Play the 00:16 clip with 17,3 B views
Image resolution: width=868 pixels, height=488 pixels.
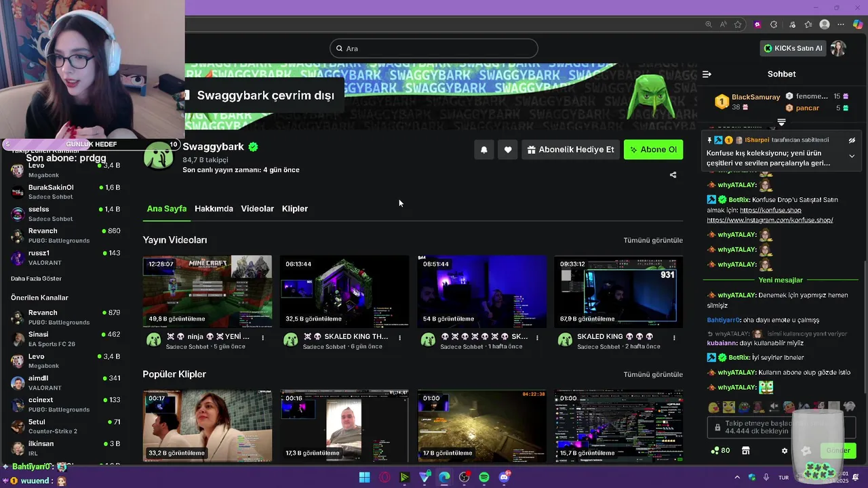[344, 426]
